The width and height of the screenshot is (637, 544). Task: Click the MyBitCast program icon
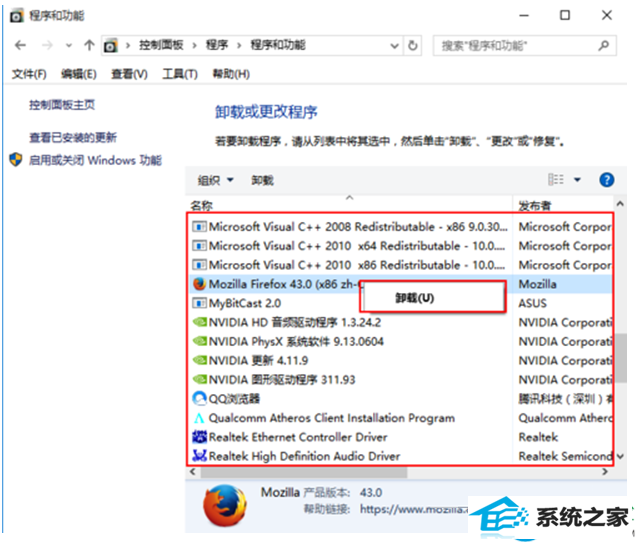199,303
